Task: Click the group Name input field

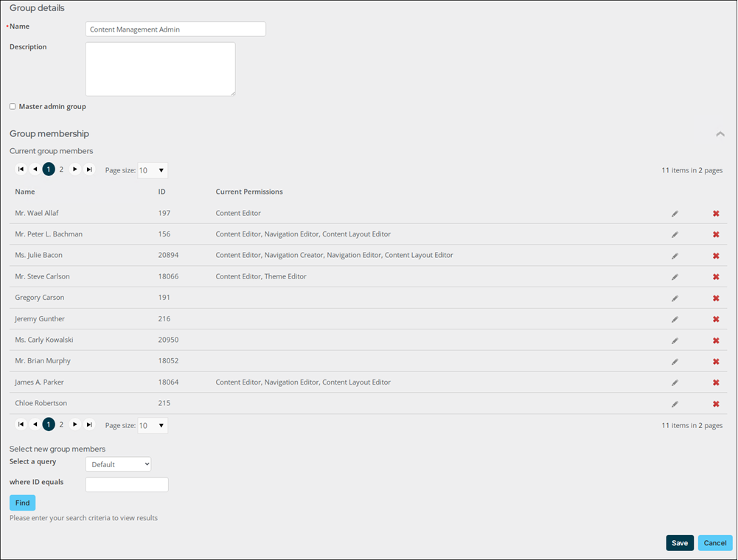Action: pos(175,29)
